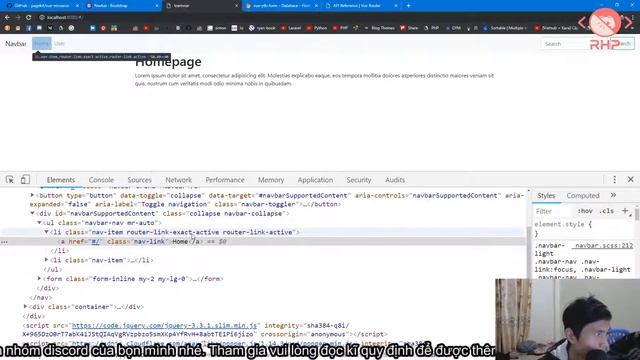
Task: Switch to the Console tab
Action: tap(101, 180)
